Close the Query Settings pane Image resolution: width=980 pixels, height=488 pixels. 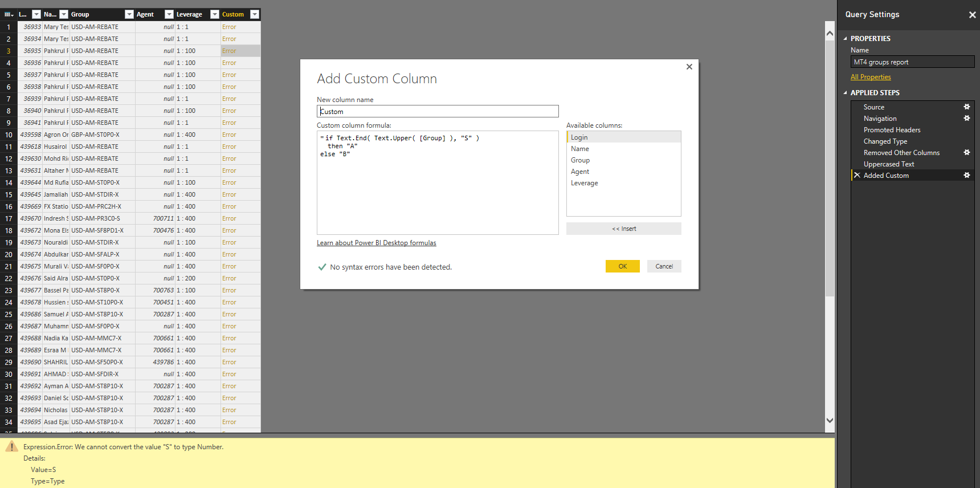pyautogui.click(x=972, y=15)
